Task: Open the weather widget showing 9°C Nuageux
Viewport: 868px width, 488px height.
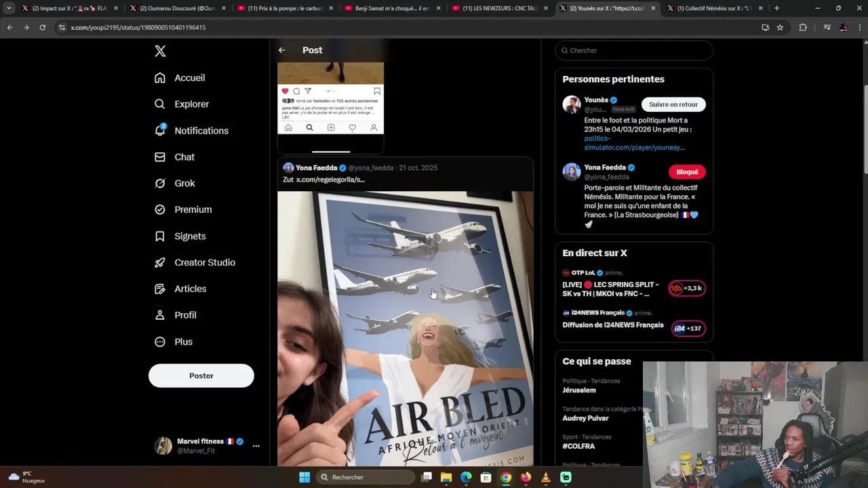Action: (27, 477)
